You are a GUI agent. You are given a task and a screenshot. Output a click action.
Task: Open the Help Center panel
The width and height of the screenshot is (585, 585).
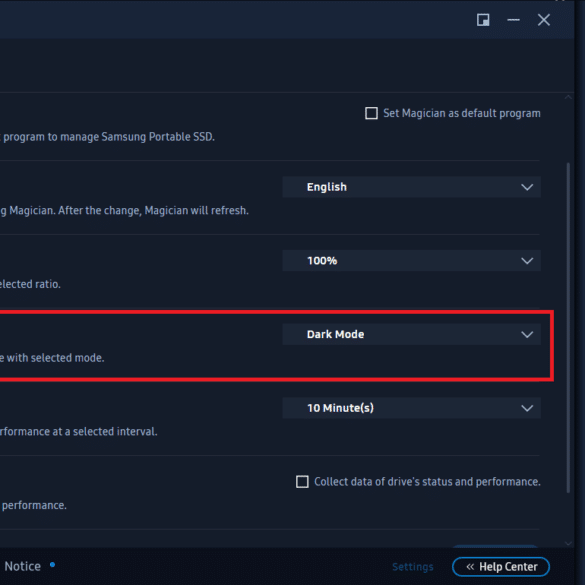(501, 567)
